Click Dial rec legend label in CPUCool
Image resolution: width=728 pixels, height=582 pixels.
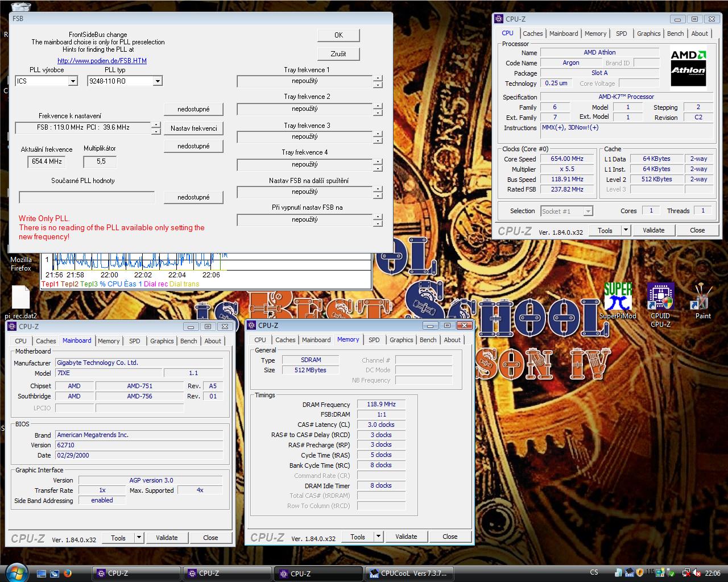[x=155, y=284]
